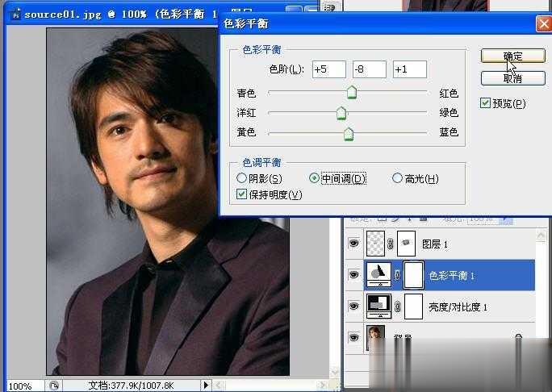Select the 图层 1 layer name
The image size is (552, 392).
coord(435,244)
